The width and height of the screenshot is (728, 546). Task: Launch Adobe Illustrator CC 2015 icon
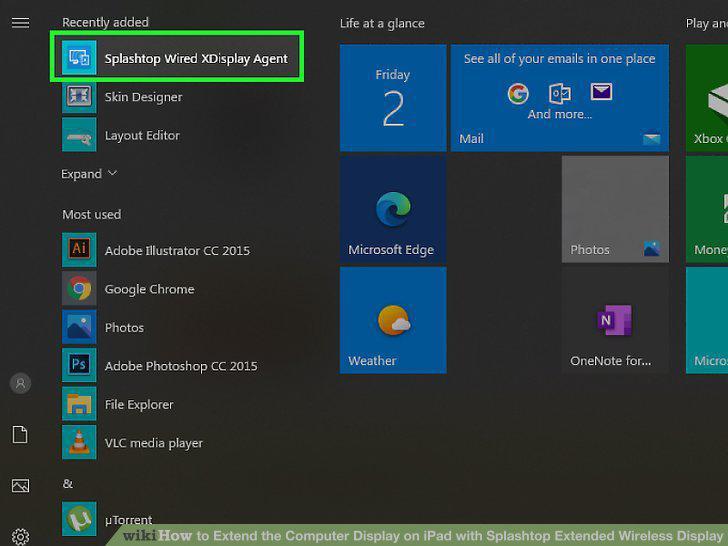pyautogui.click(x=79, y=250)
